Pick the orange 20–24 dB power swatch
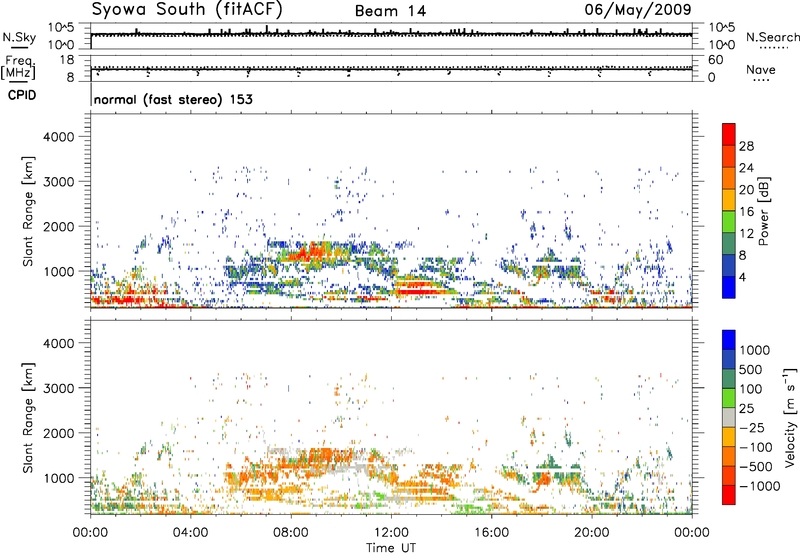 pos(729,178)
